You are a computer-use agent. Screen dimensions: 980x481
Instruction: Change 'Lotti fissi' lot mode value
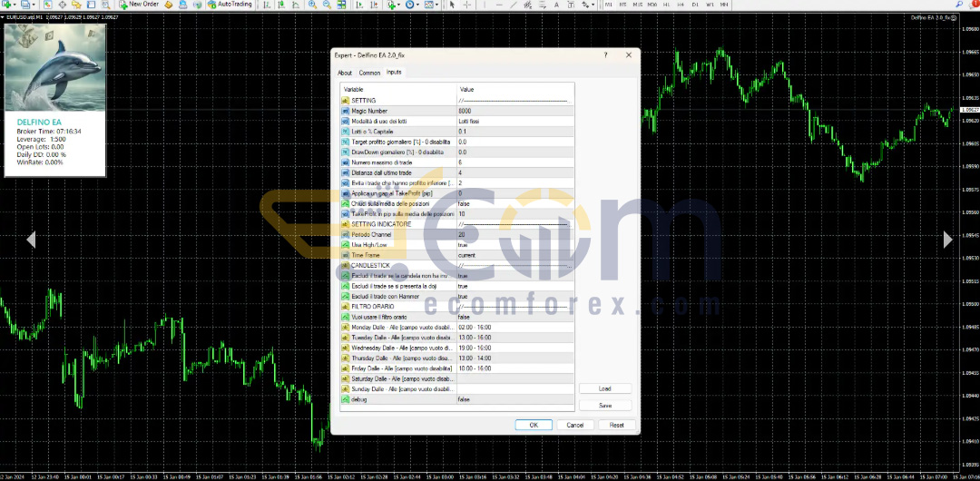tap(515, 121)
